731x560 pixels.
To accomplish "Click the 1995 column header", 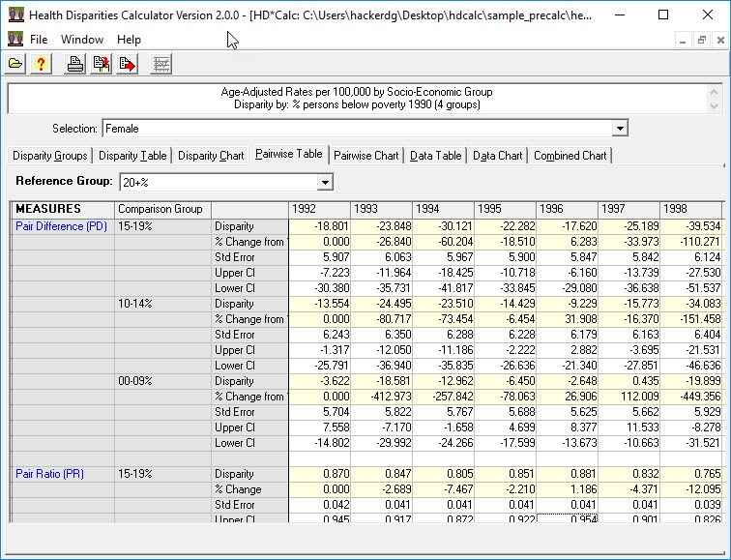I will pos(505,209).
